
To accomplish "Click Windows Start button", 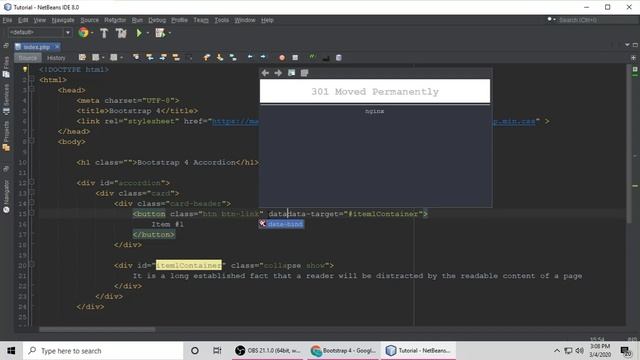I will 11,351.
